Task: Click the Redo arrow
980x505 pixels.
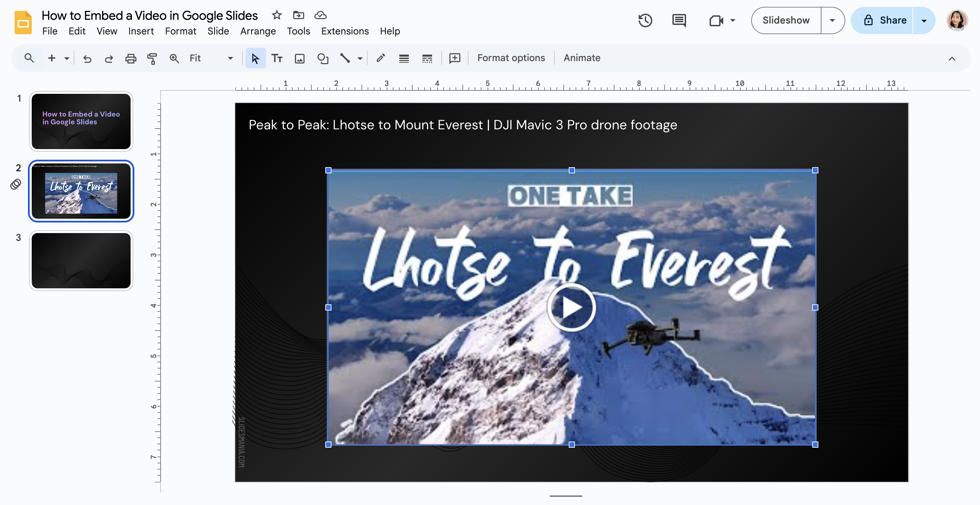Action: coord(109,58)
